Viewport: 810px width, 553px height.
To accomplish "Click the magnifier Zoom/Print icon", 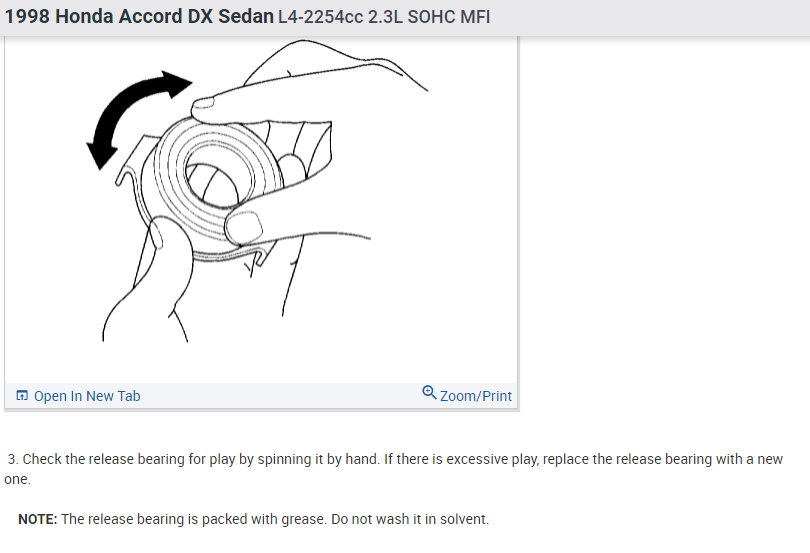I will point(429,392).
